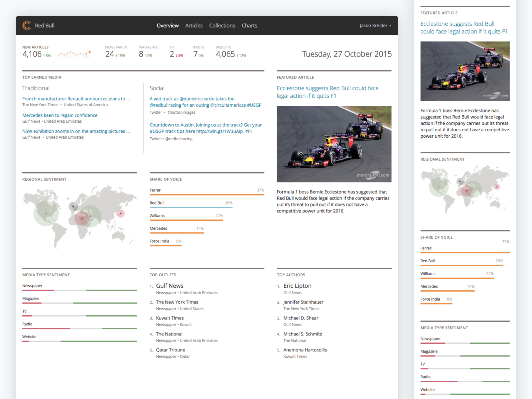Click the featured article race car image

tap(334, 144)
